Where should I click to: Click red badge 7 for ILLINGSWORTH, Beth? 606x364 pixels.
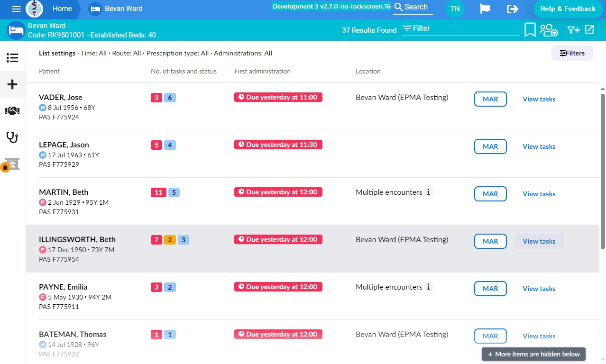pyautogui.click(x=156, y=240)
